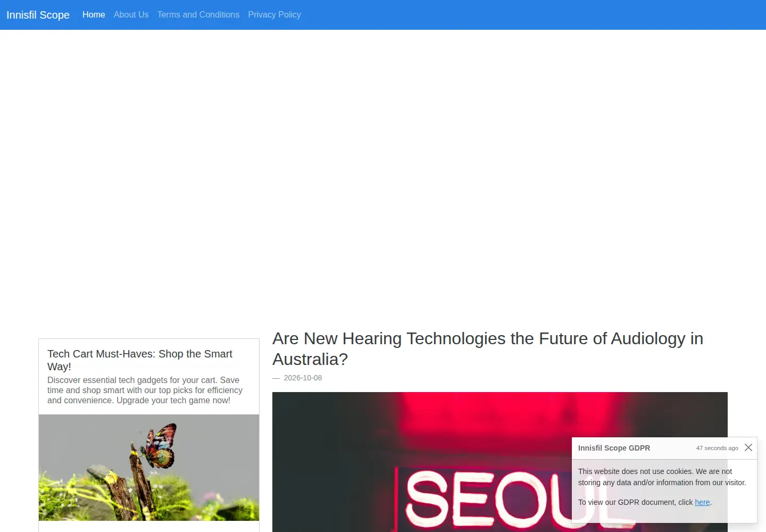Image resolution: width=766 pixels, height=532 pixels.
Task: Go to the Home nav item
Action: [x=94, y=15]
